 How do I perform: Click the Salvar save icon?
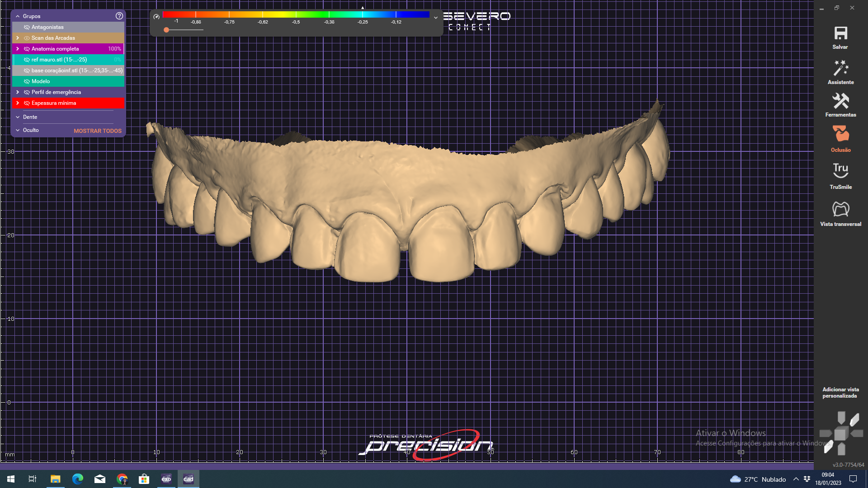840,34
